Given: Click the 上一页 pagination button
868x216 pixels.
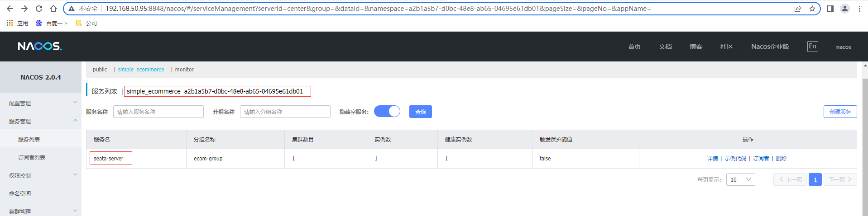Looking at the screenshot, I should coord(790,179).
